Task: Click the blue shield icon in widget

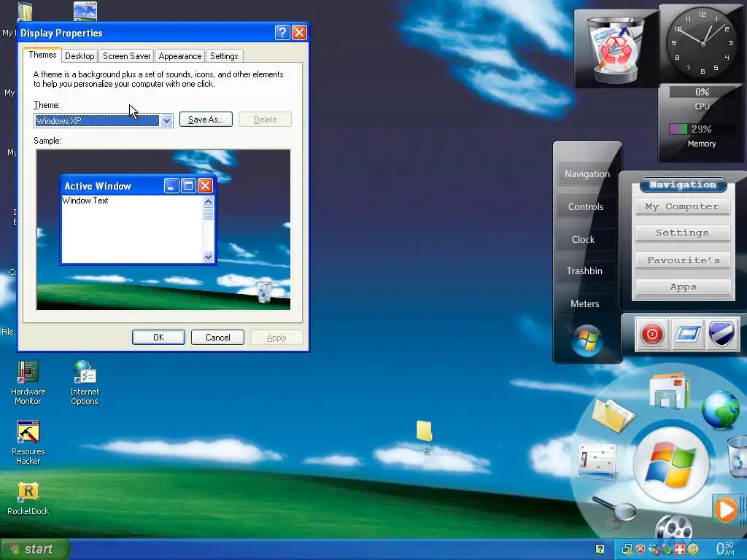Action: (x=721, y=334)
